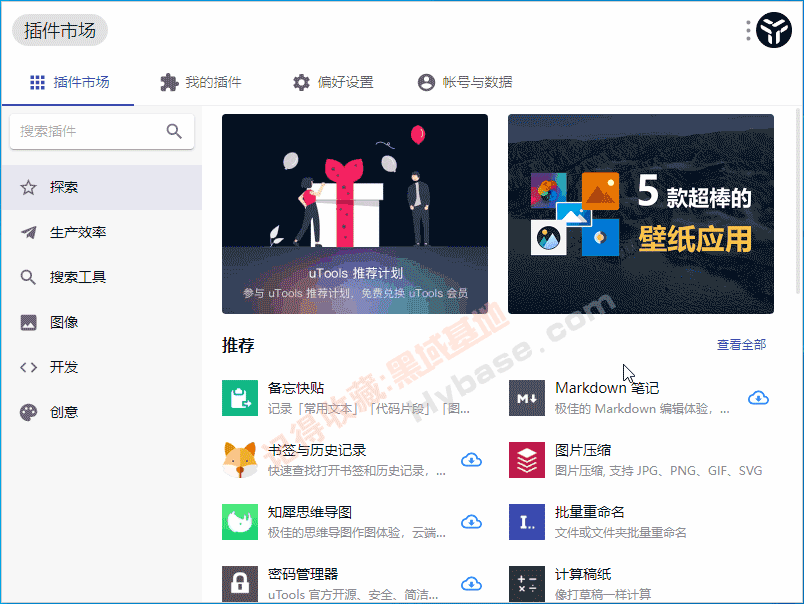The image size is (804, 604).
Task: Click the gear icon in 偏好设置 tab
Action: (302, 82)
